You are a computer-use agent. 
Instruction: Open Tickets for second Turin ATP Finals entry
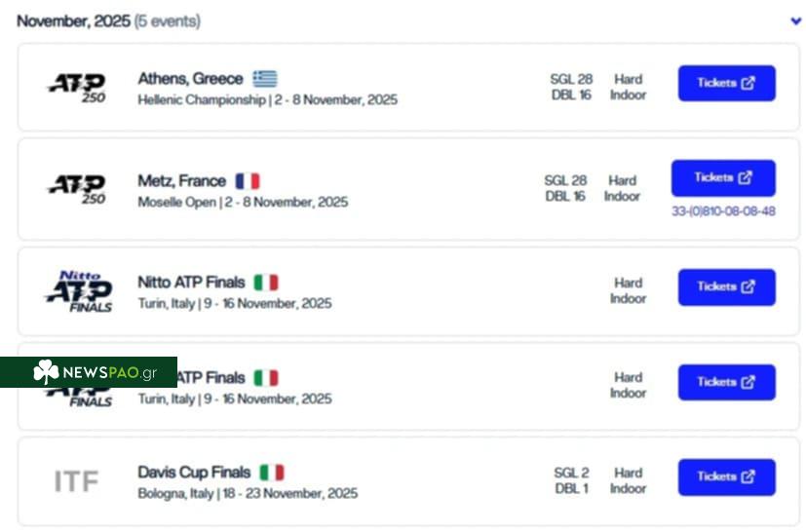[726, 383]
